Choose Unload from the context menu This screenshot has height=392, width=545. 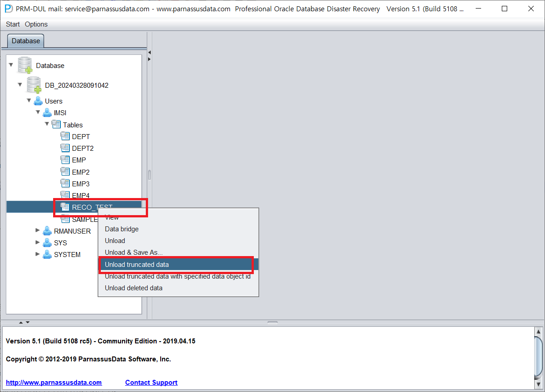[178, 241]
